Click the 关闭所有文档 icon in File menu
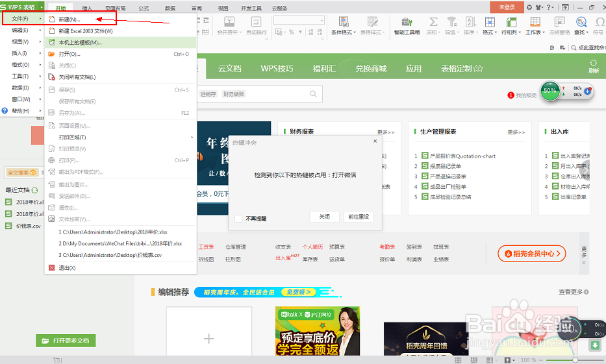Viewport: 606px width, 364px height. (x=51, y=77)
